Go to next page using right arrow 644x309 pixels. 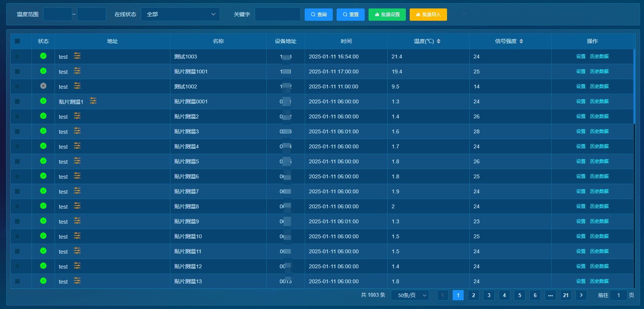coord(581,295)
